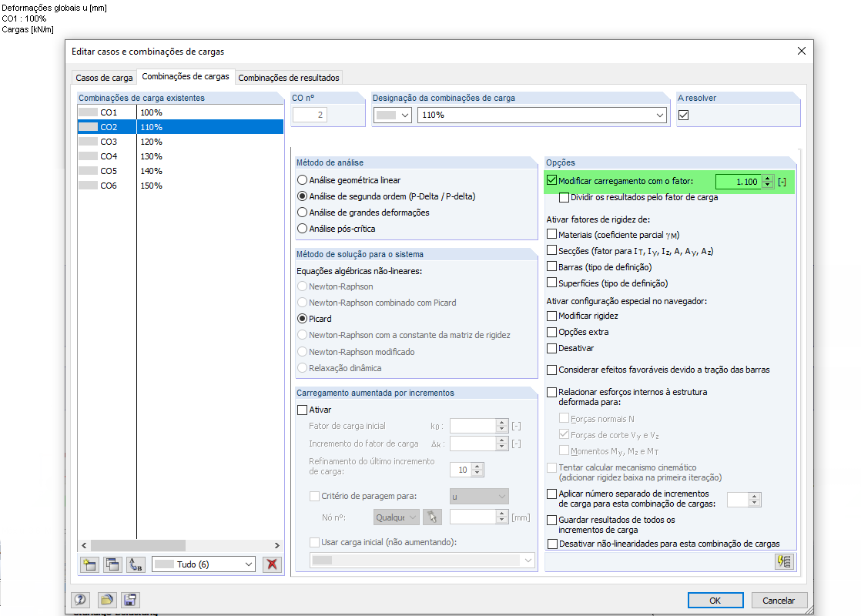Increase the load factor 1.100 stepper
Viewport: 861px width, 616px height.
tap(768, 179)
